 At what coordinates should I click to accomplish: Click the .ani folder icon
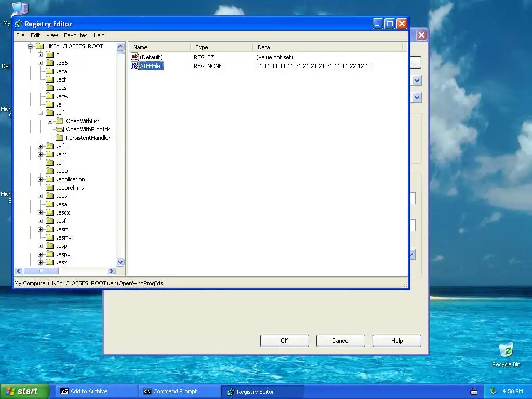49,163
